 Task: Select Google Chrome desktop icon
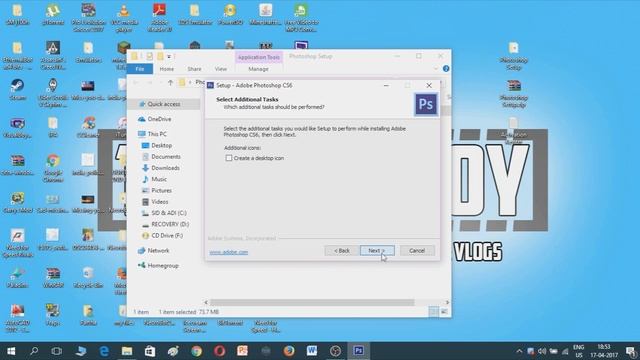point(53,168)
